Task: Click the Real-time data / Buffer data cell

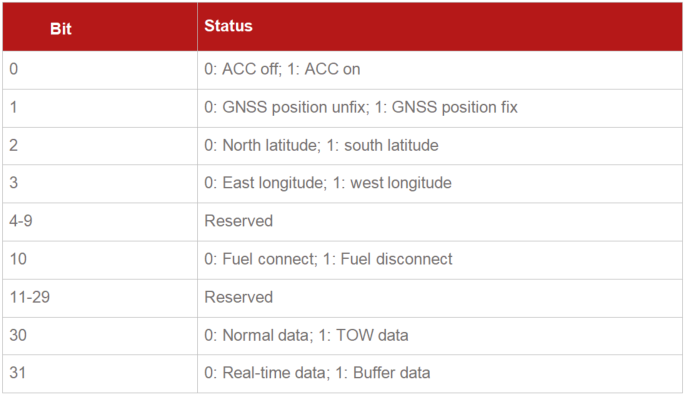Action: coord(440,374)
